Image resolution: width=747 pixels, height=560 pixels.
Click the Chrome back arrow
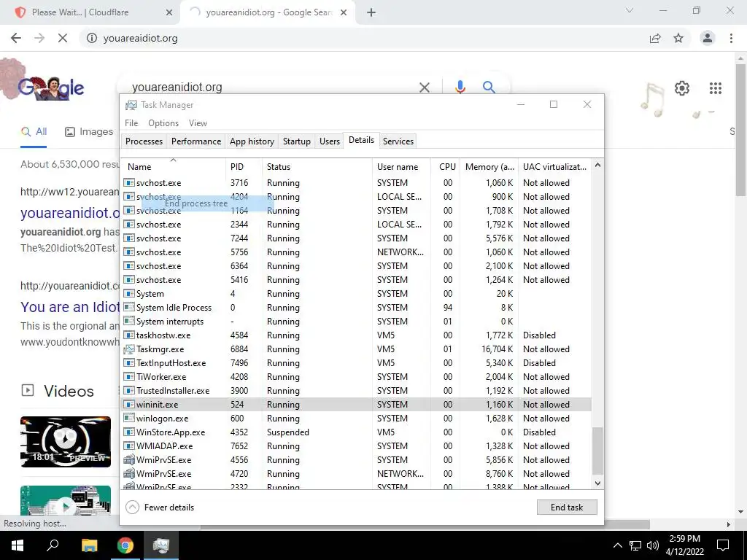tap(16, 38)
